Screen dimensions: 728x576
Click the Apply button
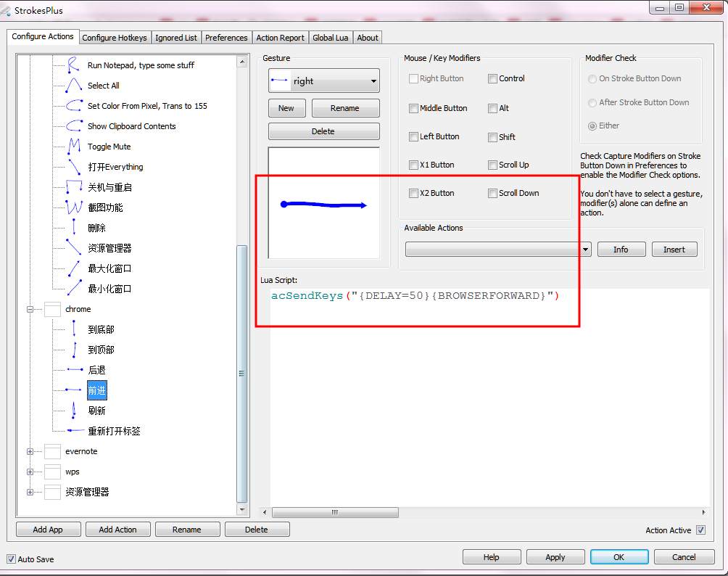tap(555, 556)
